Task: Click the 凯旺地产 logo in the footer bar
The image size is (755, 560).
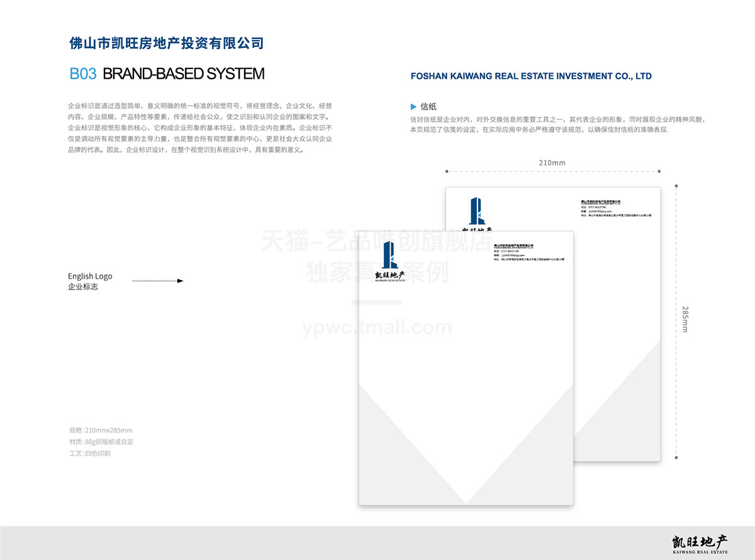Action: (700, 545)
